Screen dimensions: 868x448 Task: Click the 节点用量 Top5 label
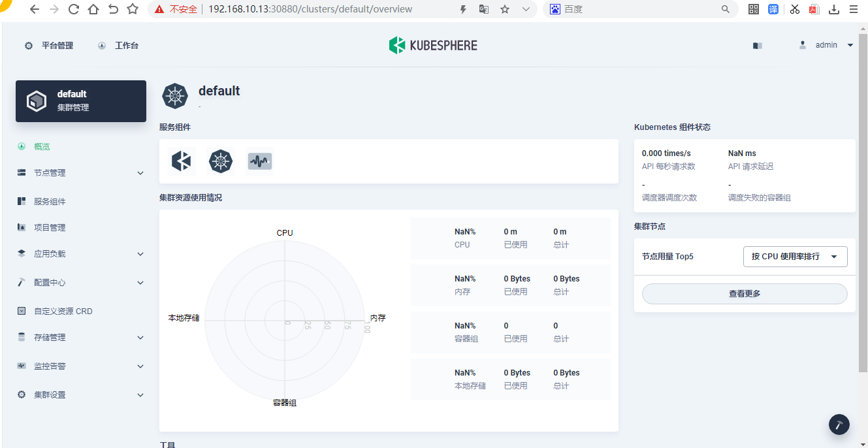pos(667,257)
